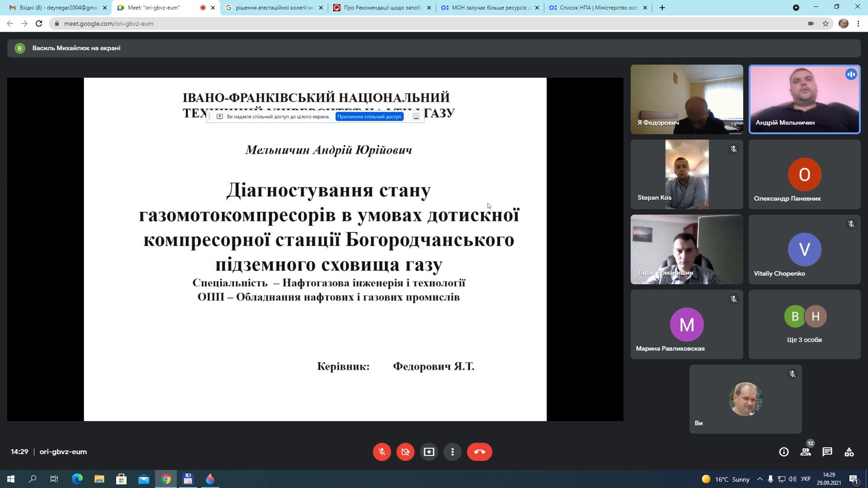Open the chat messages icon

[x=827, y=452]
